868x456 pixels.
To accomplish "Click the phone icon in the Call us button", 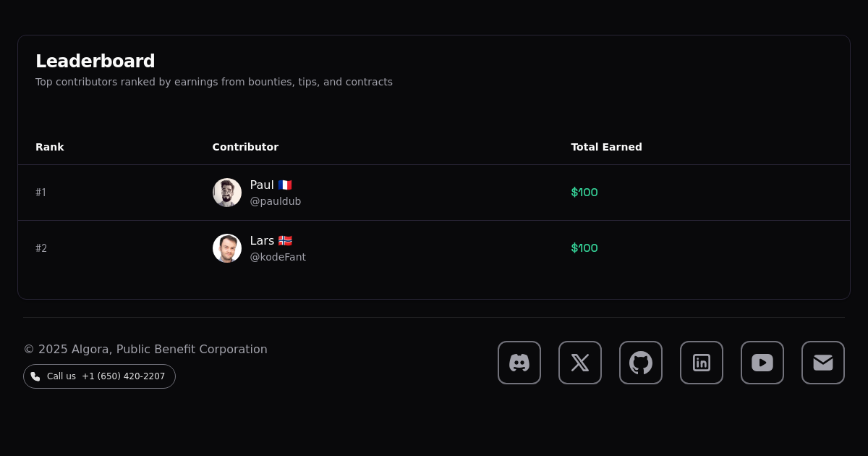I will click(x=35, y=376).
